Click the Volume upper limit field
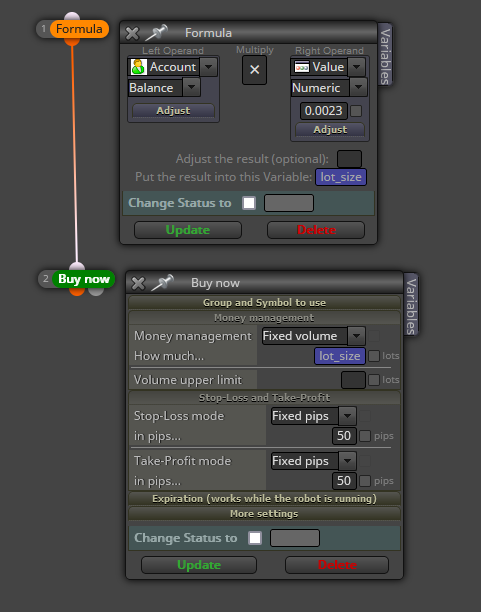 [x=353, y=380]
